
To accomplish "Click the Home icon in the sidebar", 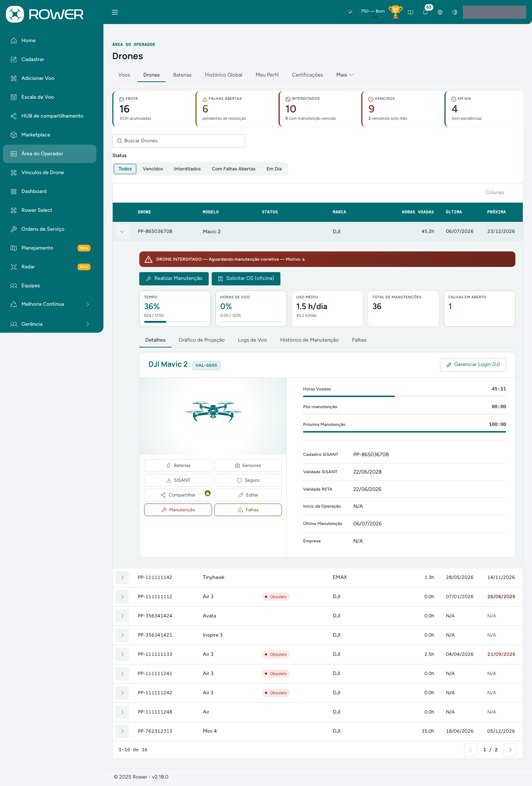I will point(14,41).
